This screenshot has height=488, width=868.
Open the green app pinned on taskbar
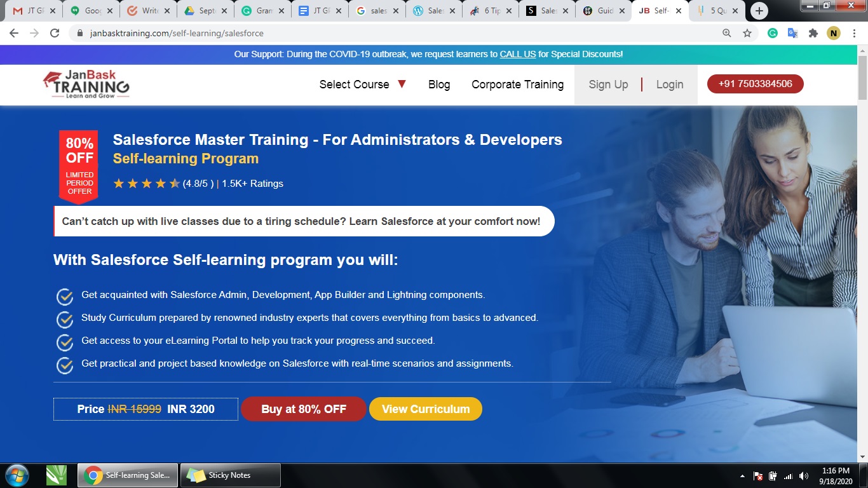click(56, 475)
